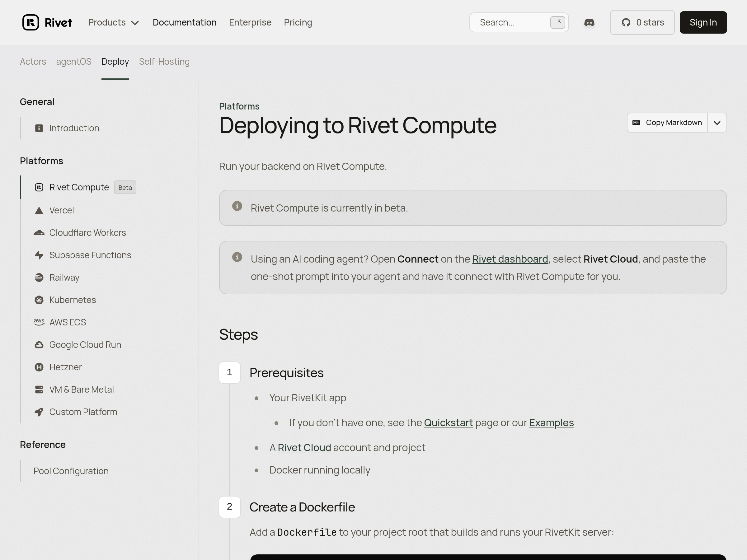Click the info icon in beta notice
This screenshot has height=560, width=747.
coord(237,206)
